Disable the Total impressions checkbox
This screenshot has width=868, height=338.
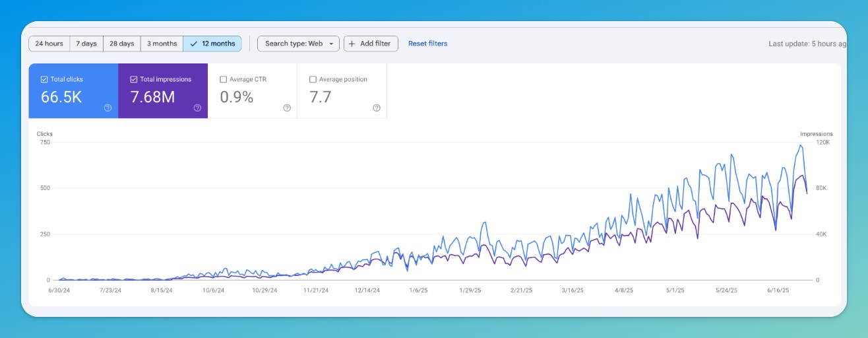(x=134, y=79)
